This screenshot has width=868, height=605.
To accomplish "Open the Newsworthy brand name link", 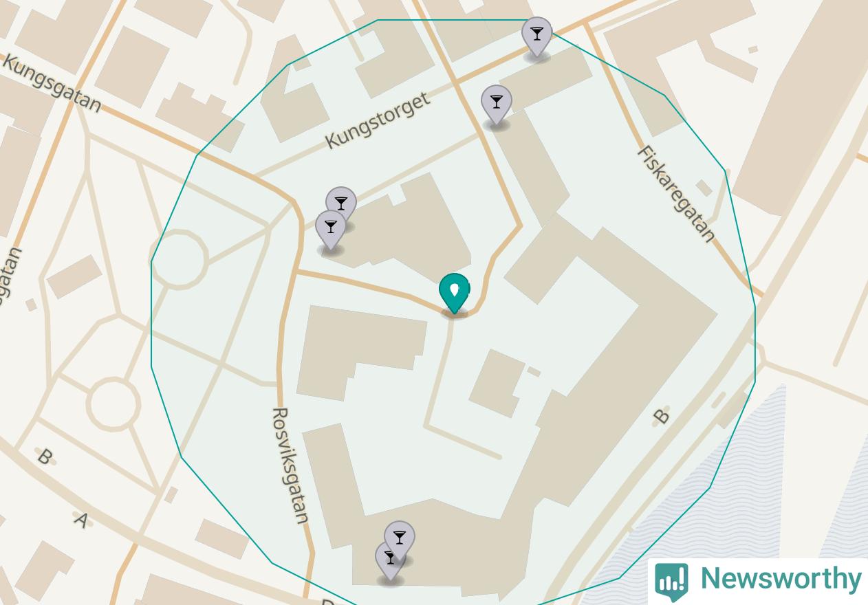I will 781,578.
